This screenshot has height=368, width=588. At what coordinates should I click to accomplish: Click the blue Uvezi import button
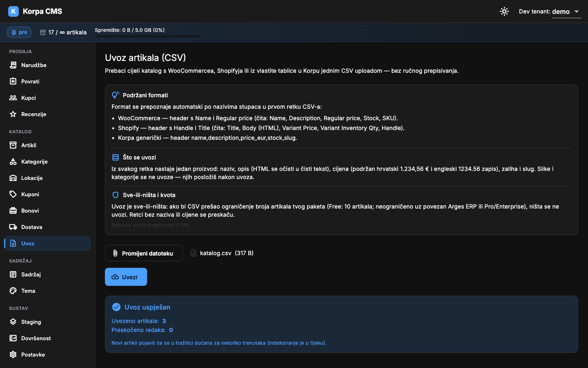point(126,277)
